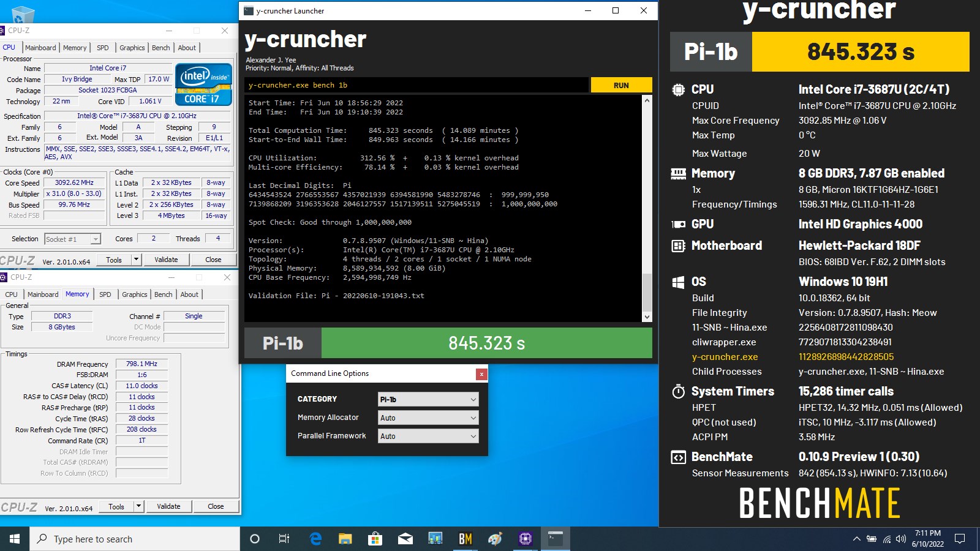Open Tools dropdown arrow in lower CPU-Z

point(138,506)
